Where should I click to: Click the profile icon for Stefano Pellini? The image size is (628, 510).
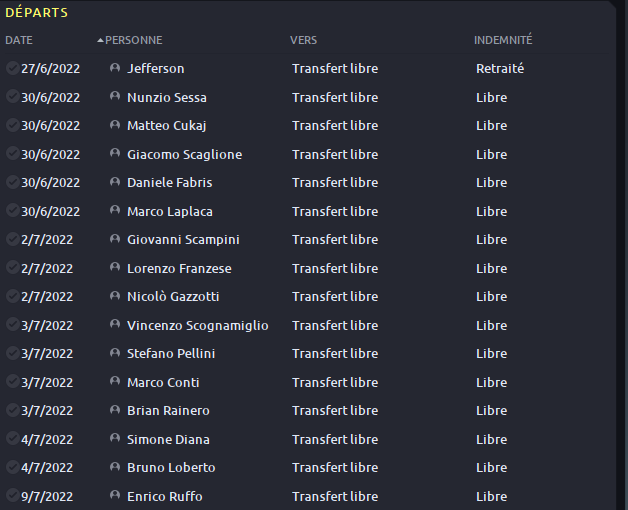click(x=115, y=353)
